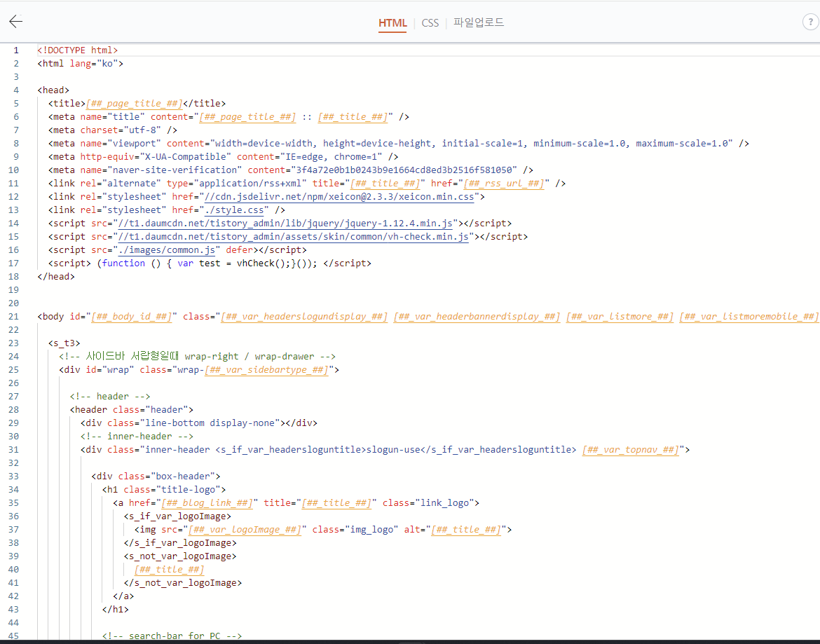The image size is (820, 644).
Task: Click the [##_title_##] variable on line 40
Action: tap(169, 570)
